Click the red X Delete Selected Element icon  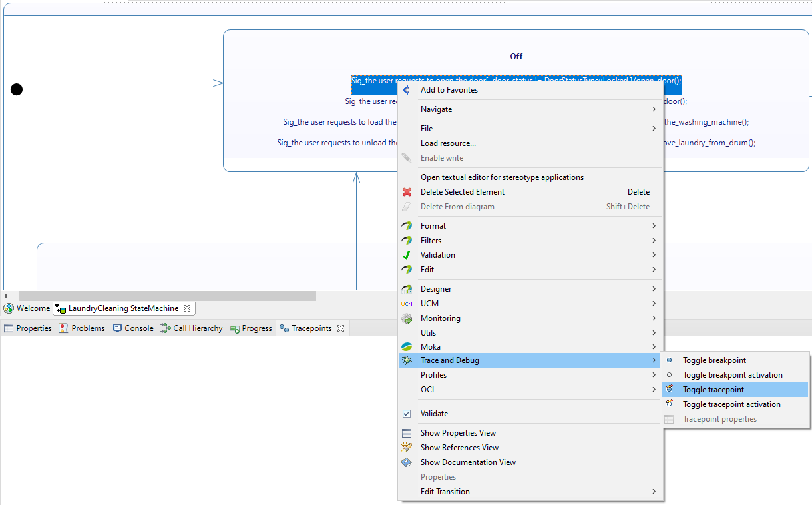point(407,192)
